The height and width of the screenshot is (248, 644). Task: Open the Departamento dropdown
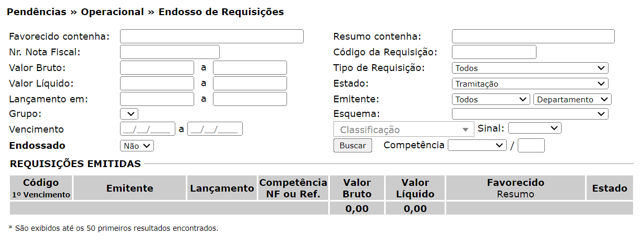(572, 99)
